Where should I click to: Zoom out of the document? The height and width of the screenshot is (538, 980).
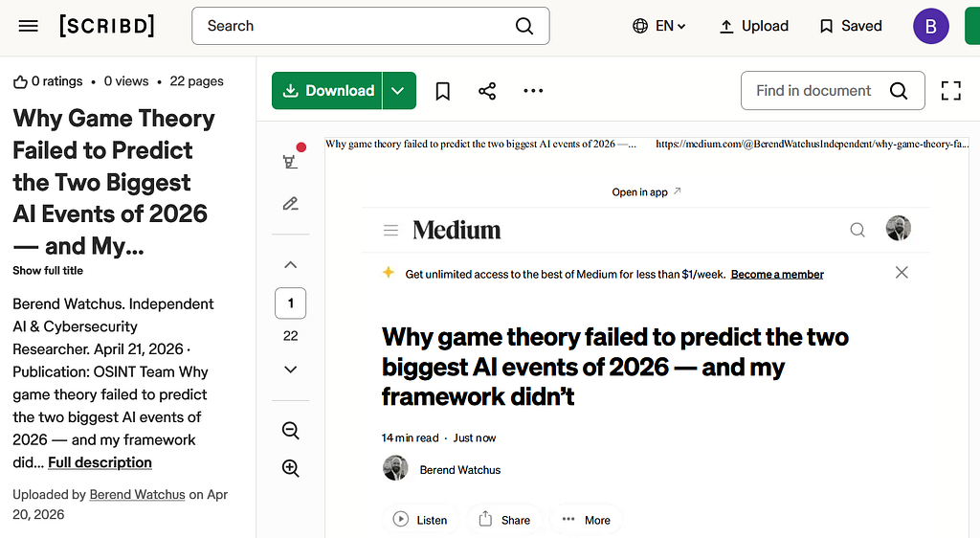(291, 431)
